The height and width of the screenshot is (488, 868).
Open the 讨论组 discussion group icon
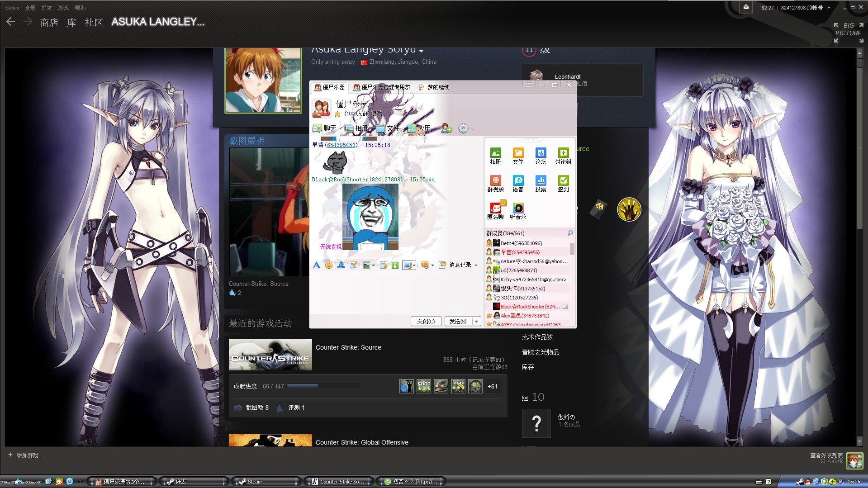point(563,156)
